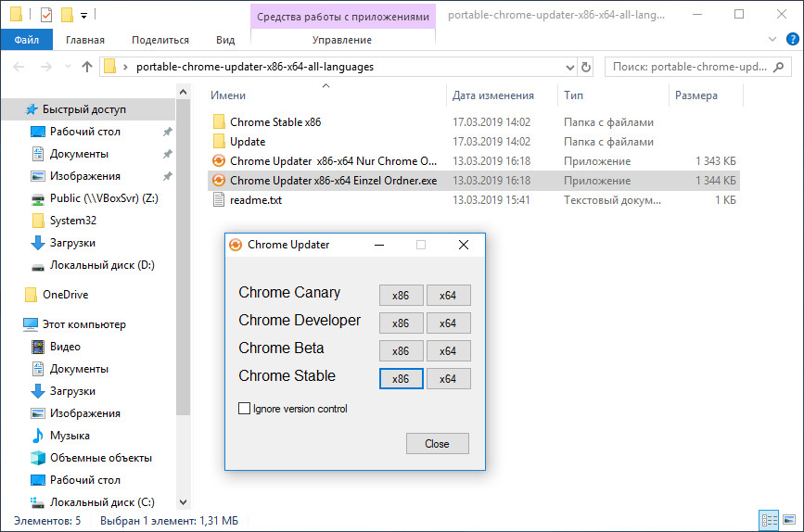The width and height of the screenshot is (804, 532).
Task: Open Локальный диск (D:) in sidebar
Action: (102, 265)
